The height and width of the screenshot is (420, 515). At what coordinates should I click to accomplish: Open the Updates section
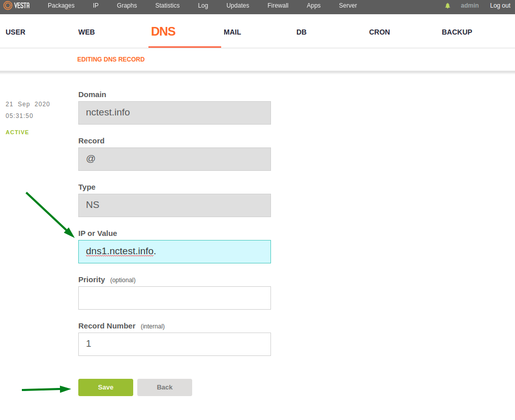tap(238, 6)
